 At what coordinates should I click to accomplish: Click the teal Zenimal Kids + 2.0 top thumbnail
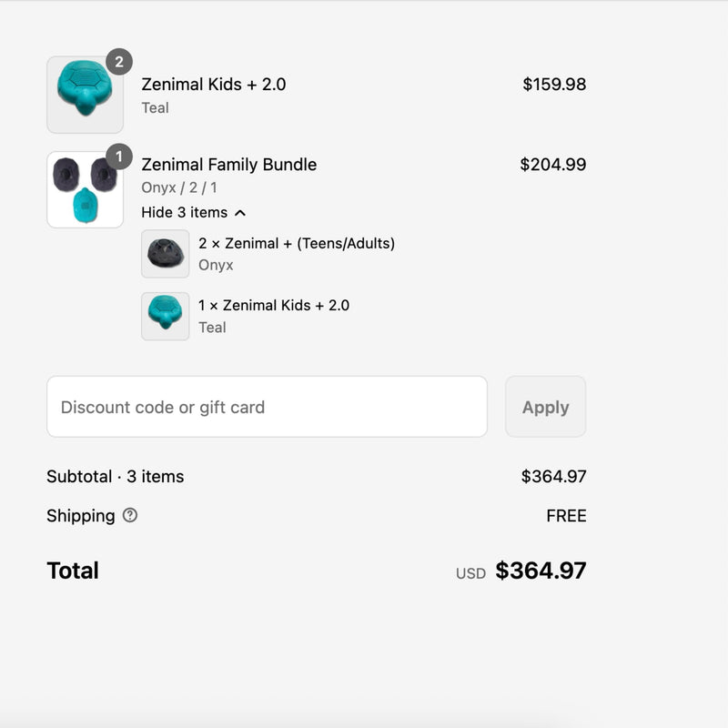[x=85, y=95]
